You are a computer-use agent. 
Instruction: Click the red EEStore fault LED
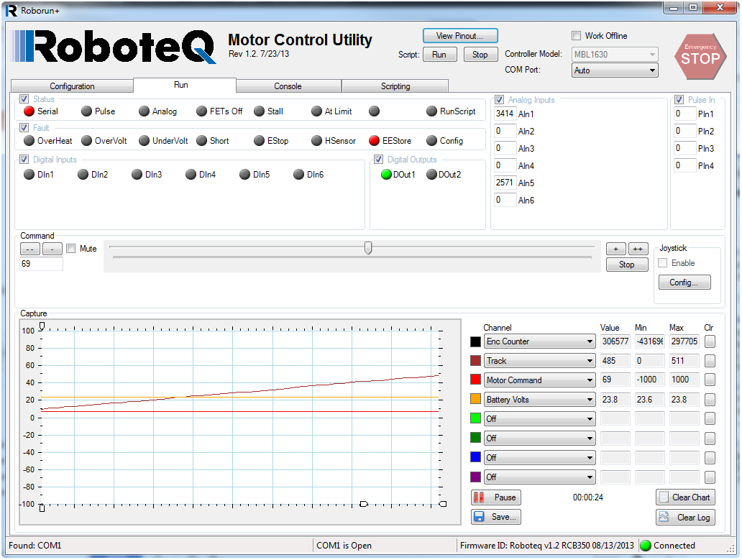point(375,140)
